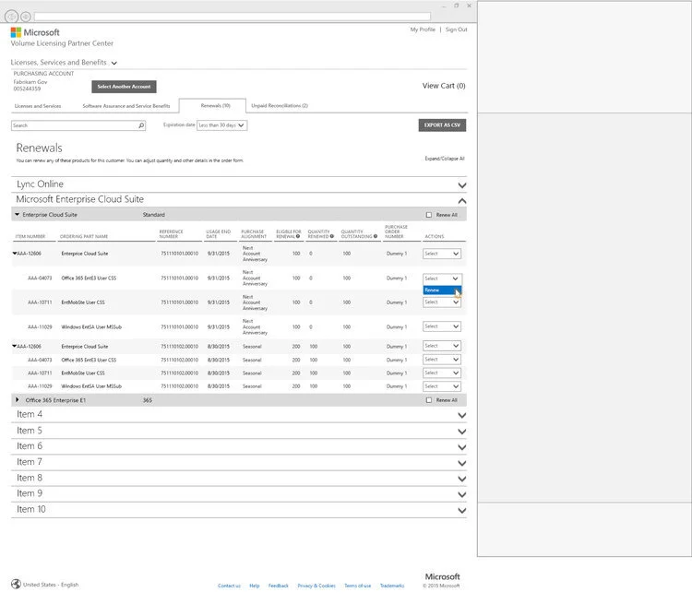Click the Sign Out link
The width and height of the screenshot is (692, 616).
(457, 30)
